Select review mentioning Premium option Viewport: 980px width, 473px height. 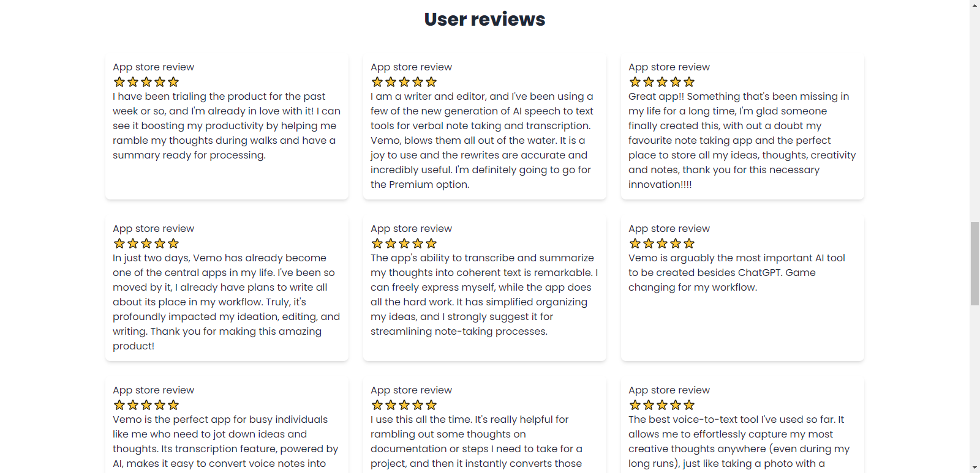(x=484, y=127)
